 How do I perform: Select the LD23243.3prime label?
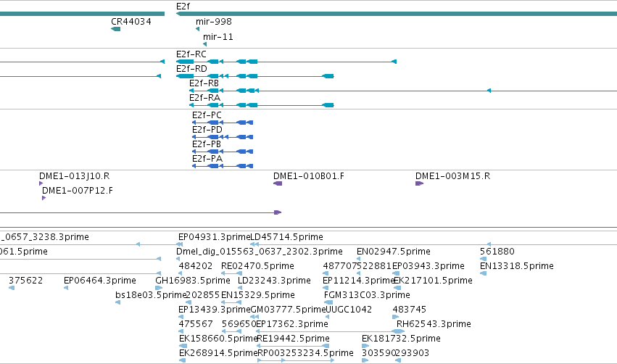[x=274, y=281]
